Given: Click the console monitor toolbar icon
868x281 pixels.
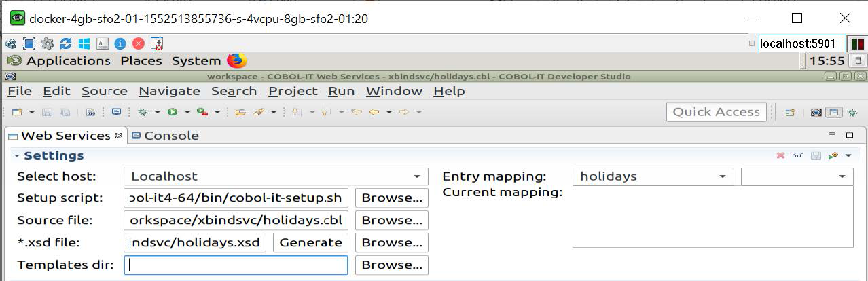Looking at the screenshot, I should [x=116, y=112].
